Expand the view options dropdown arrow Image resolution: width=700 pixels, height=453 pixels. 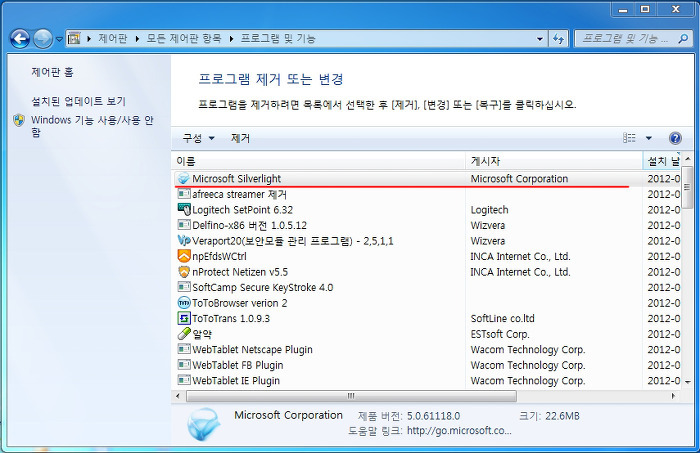click(x=649, y=138)
